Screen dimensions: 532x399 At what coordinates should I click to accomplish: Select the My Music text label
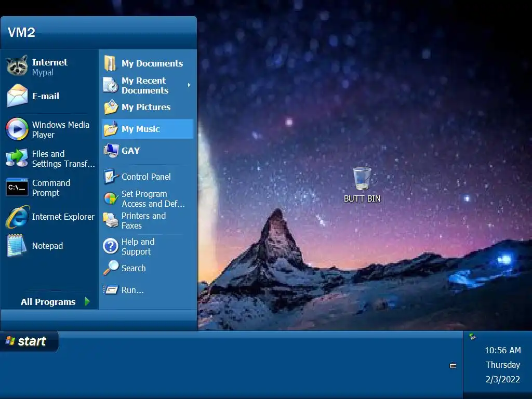pyautogui.click(x=140, y=129)
